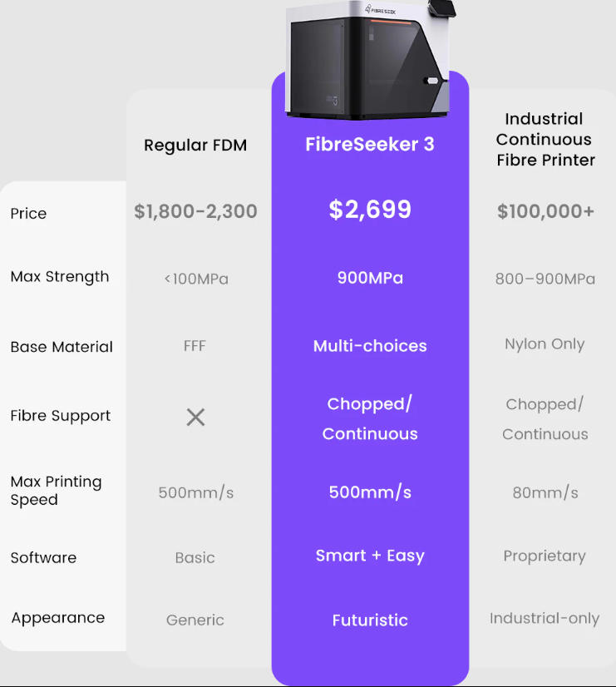
Task: Click the Base Material row label
Action: 62,347
